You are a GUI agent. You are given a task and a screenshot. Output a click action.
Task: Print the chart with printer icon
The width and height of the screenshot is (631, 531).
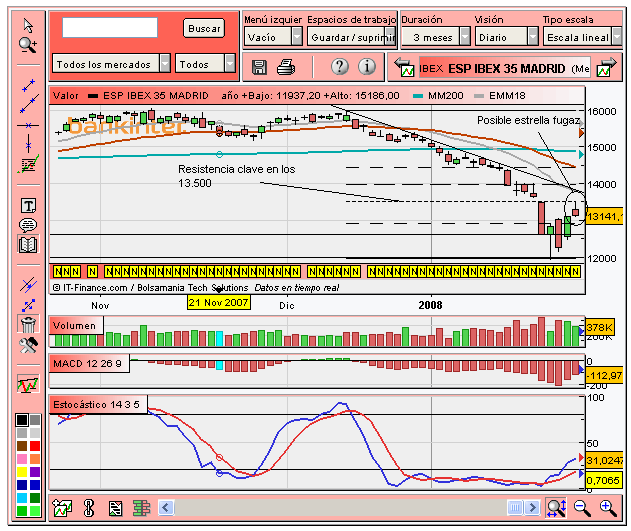tap(286, 67)
